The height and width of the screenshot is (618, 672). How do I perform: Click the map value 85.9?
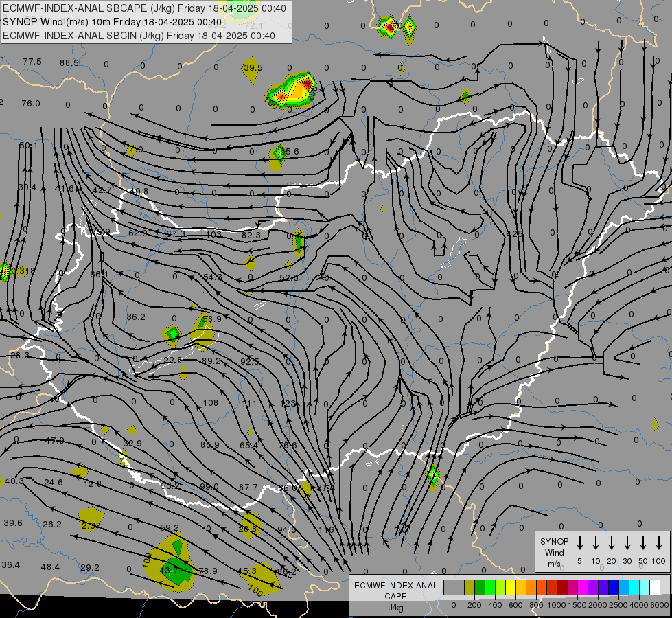(210, 445)
